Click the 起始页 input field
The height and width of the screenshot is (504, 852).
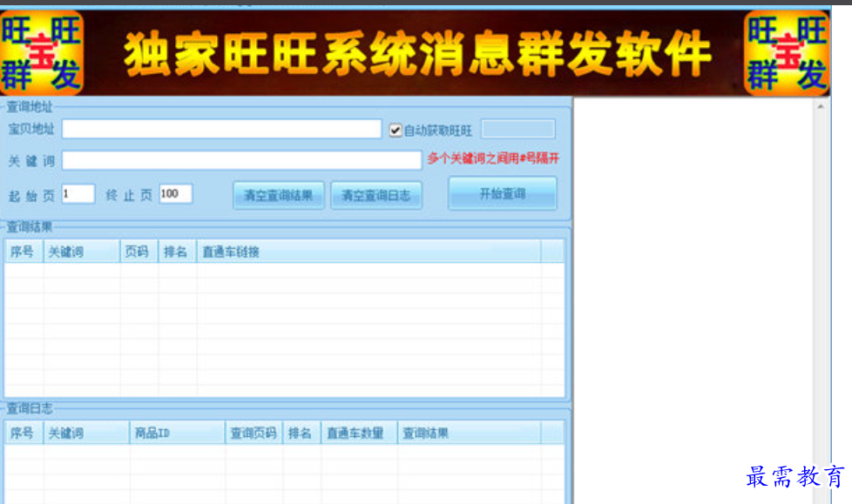tap(78, 194)
